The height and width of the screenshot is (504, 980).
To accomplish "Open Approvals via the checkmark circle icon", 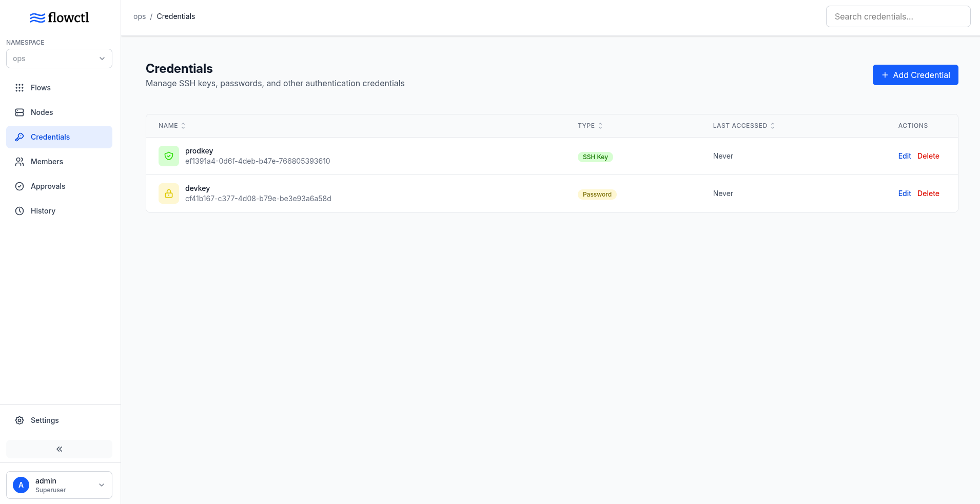I will click(x=19, y=186).
